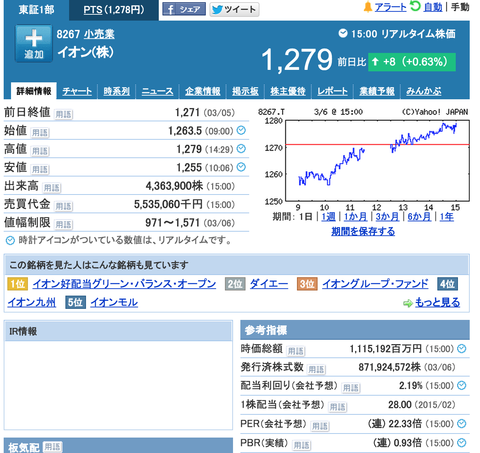This screenshot has width=480, height=453.
Task: Select the 1週 chart period
Action: click(x=328, y=217)
